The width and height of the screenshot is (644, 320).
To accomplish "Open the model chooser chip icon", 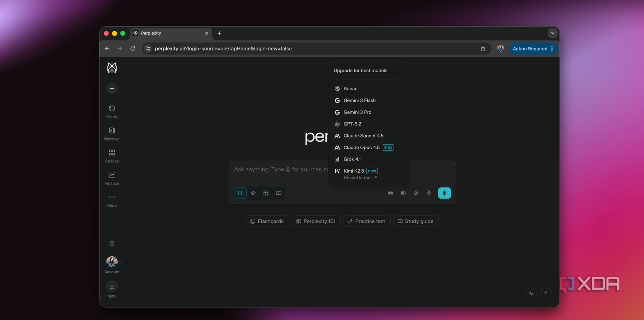I will [403, 193].
